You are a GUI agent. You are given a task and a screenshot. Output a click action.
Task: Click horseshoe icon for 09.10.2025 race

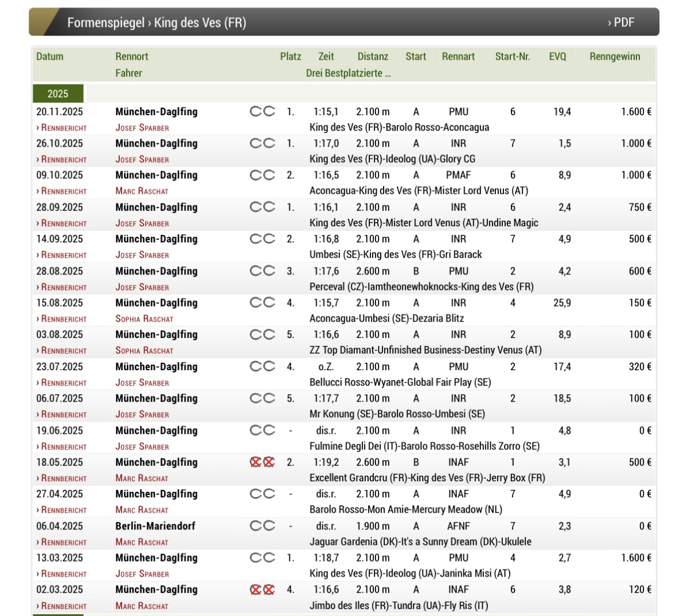[262, 175]
